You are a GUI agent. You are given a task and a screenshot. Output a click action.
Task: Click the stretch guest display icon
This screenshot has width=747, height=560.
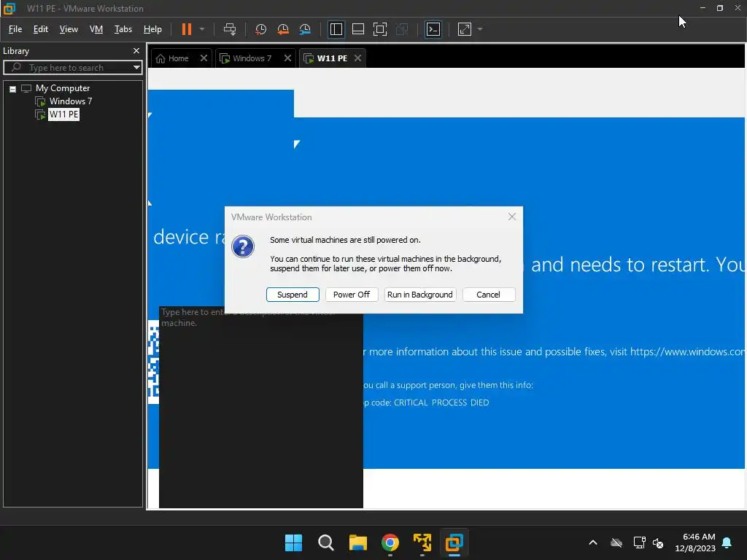[x=465, y=29]
